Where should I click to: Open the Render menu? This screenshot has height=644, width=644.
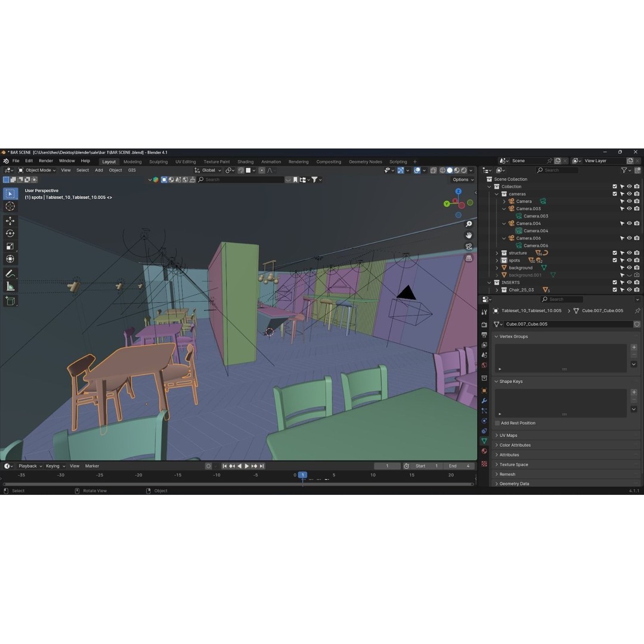click(x=46, y=161)
